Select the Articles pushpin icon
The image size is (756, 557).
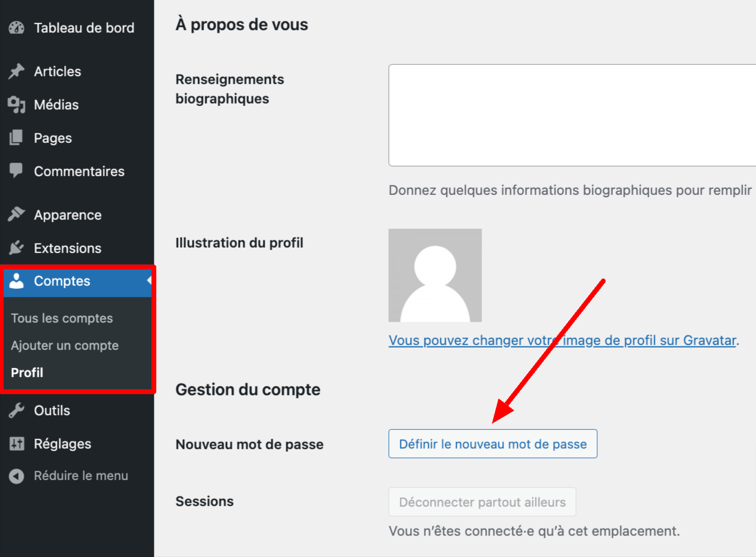tap(15, 71)
